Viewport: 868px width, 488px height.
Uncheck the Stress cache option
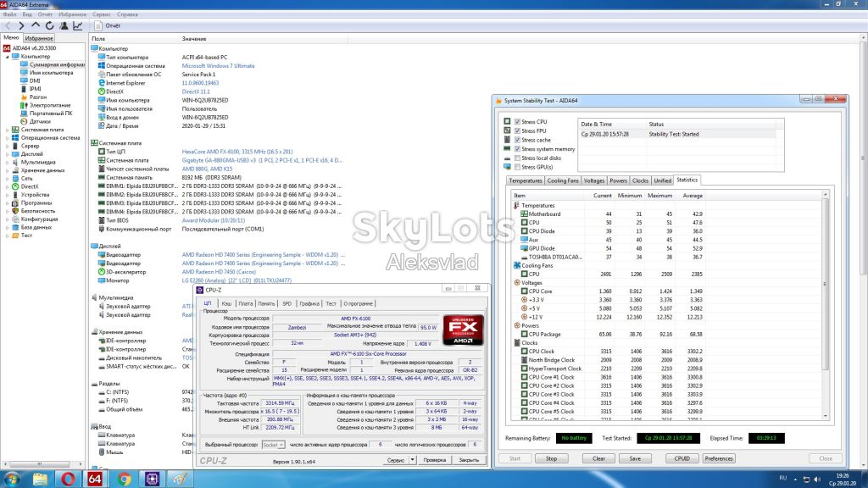tap(518, 140)
